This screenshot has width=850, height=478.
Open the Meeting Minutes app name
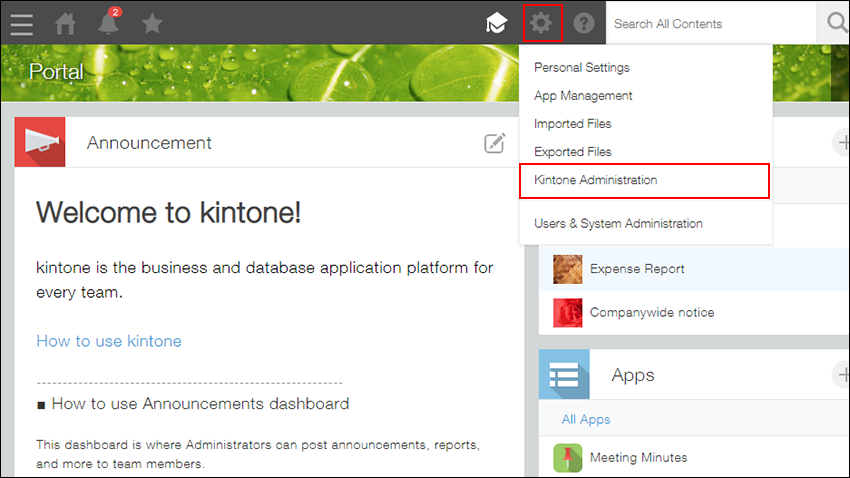[639, 458]
